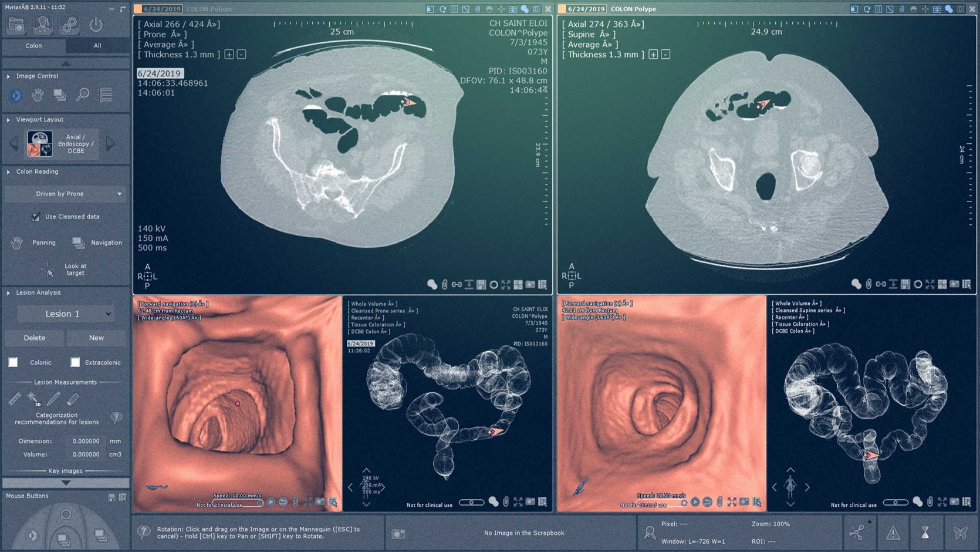980x552 pixels.
Task: Adjust the Prone endoscopy speed slider
Action: [238, 503]
